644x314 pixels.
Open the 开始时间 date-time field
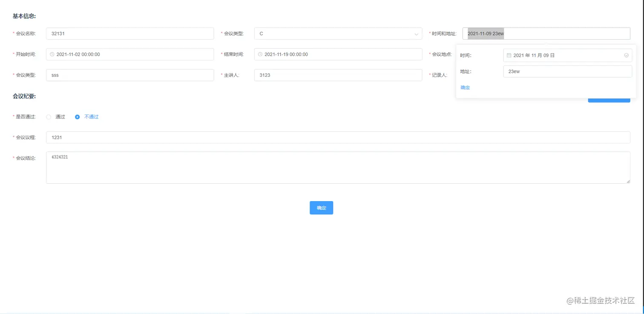130,55
